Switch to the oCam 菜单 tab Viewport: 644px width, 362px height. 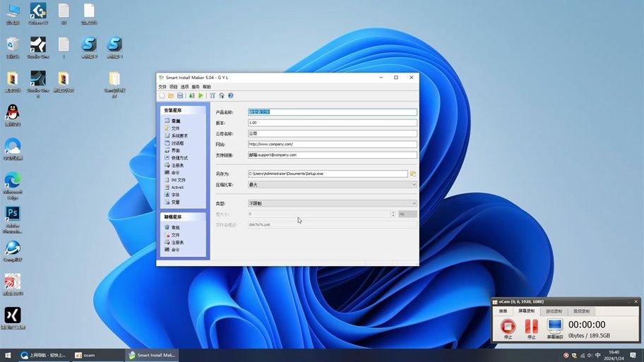click(x=503, y=311)
